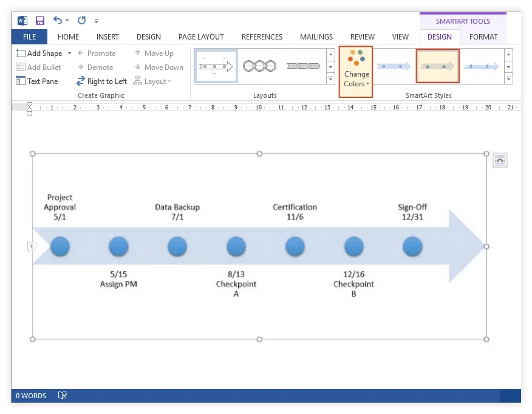Open the SmartArt FORMAT tab

coord(483,37)
